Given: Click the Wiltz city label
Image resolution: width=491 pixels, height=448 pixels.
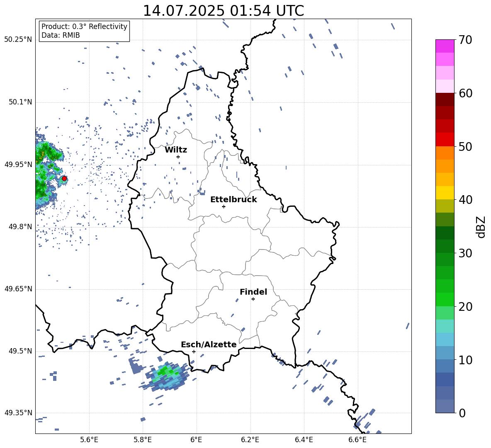Looking at the screenshot, I should pos(176,150).
